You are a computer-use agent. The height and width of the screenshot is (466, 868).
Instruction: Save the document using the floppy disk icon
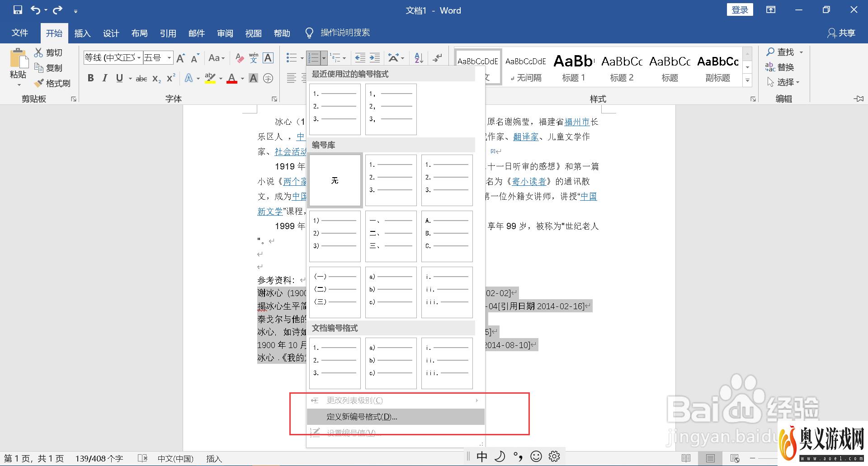pos(18,10)
